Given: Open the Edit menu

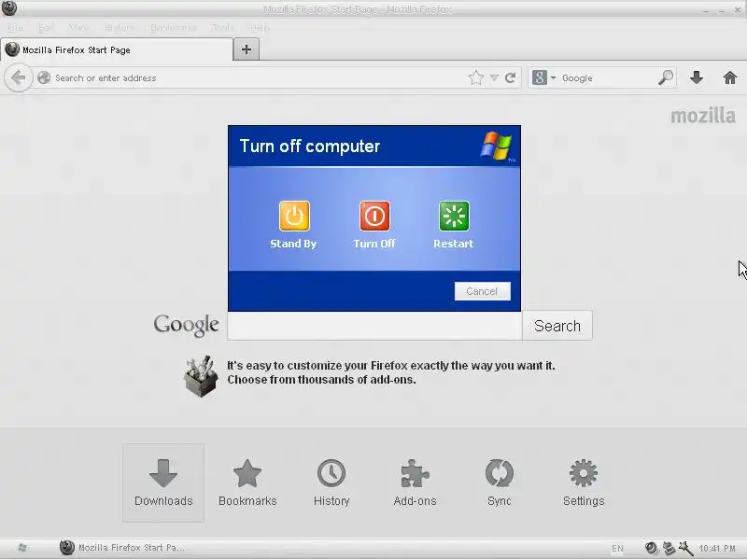Looking at the screenshot, I should 46,28.
